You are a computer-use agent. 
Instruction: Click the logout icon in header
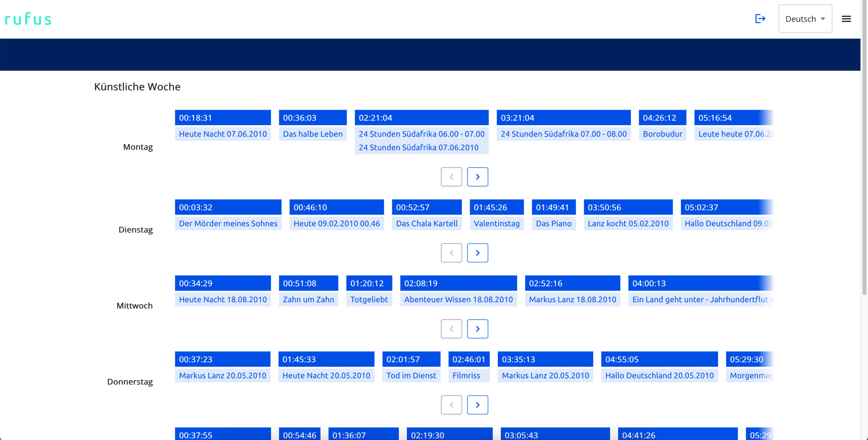(760, 19)
